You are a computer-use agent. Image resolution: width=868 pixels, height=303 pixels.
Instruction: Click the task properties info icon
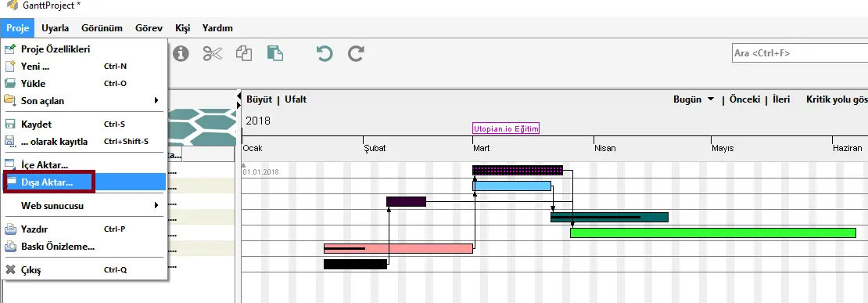(x=181, y=53)
